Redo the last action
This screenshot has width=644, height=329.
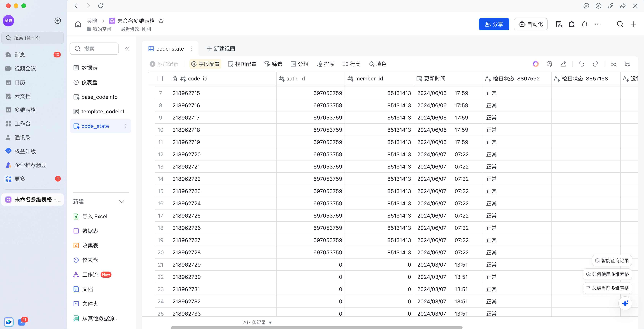coord(595,64)
